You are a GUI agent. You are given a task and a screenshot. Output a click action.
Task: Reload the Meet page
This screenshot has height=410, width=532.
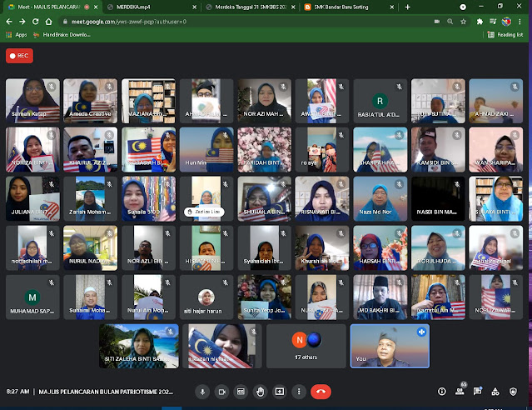(x=35, y=22)
